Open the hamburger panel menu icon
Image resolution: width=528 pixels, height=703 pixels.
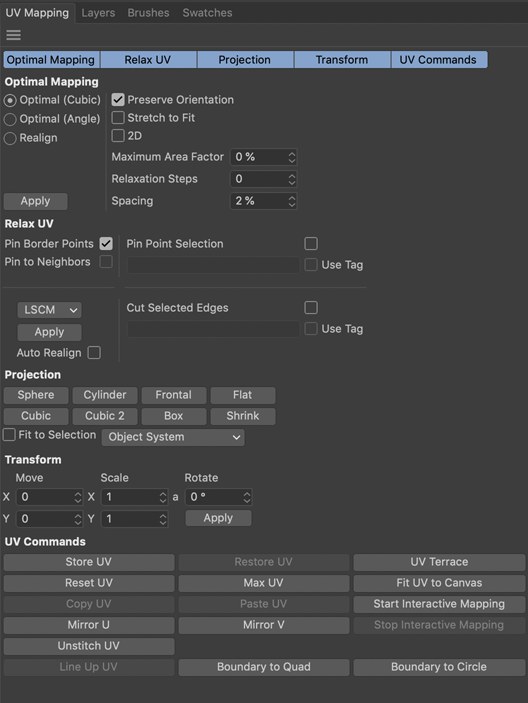point(13,35)
